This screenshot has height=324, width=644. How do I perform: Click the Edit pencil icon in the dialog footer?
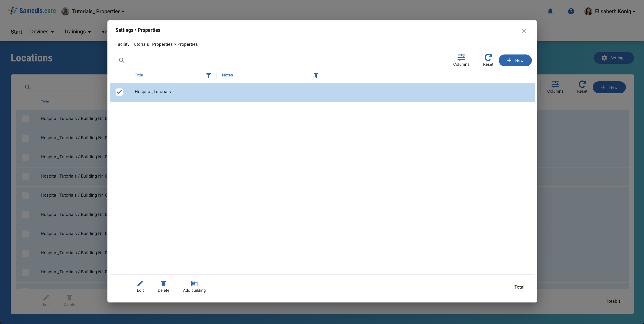[x=140, y=283]
